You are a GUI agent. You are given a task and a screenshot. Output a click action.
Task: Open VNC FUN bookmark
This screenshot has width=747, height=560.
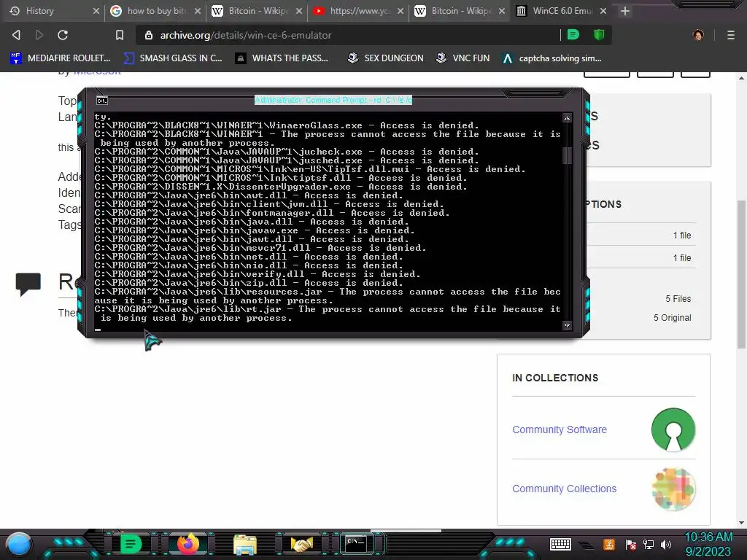(x=463, y=58)
